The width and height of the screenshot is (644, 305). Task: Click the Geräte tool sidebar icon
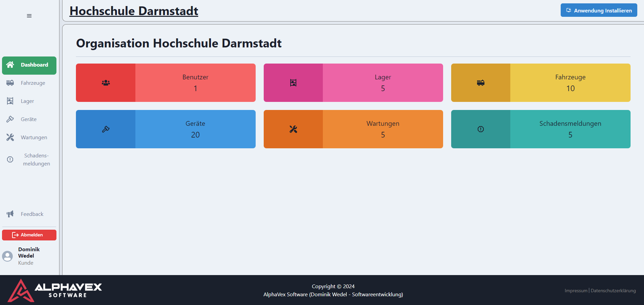click(x=10, y=119)
